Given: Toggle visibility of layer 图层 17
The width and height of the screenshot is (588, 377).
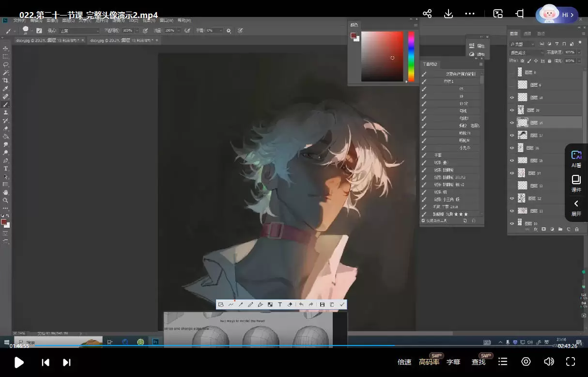Looking at the screenshot, I should point(512,135).
